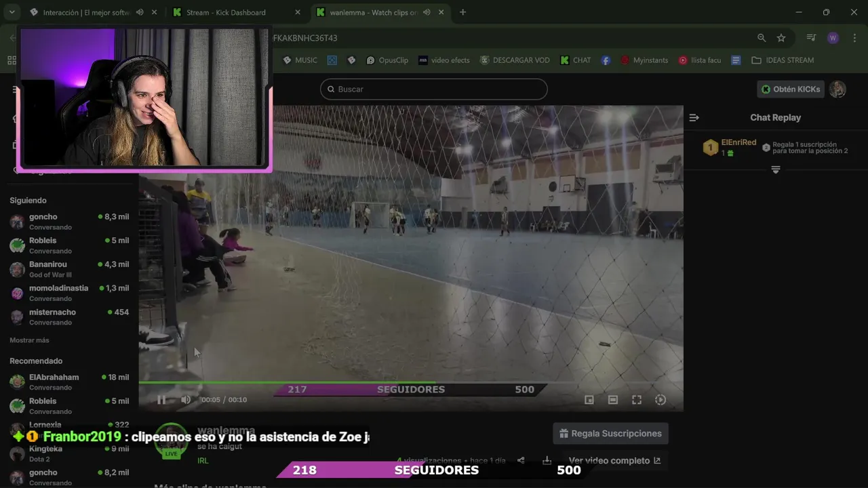
Task: Click Obtén KICKs button
Action: [x=791, y=89]
